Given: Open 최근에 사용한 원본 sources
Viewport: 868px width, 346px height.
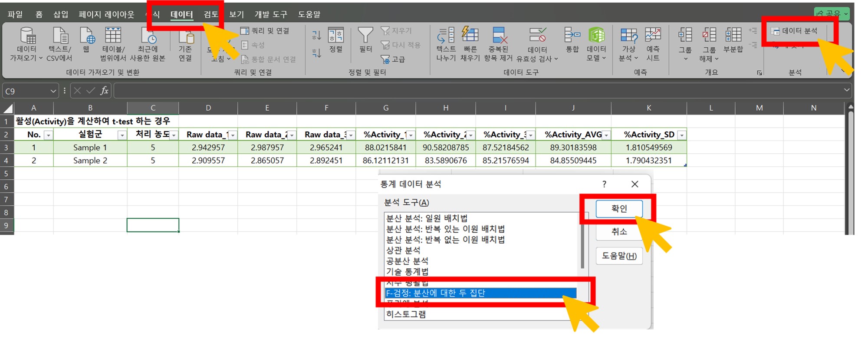Looking at the screenshot, I should click(x=148, y=44).
